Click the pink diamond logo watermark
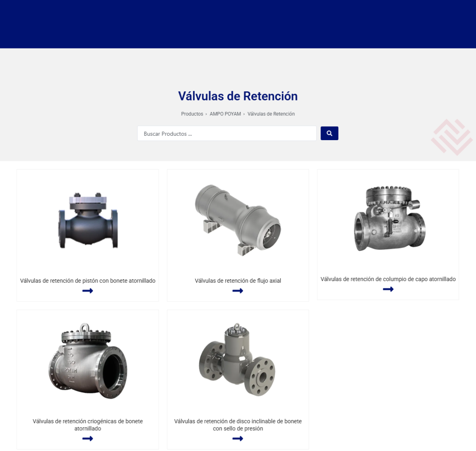Image resolution: width=476 pixels, height=451 pixels. 452,137
